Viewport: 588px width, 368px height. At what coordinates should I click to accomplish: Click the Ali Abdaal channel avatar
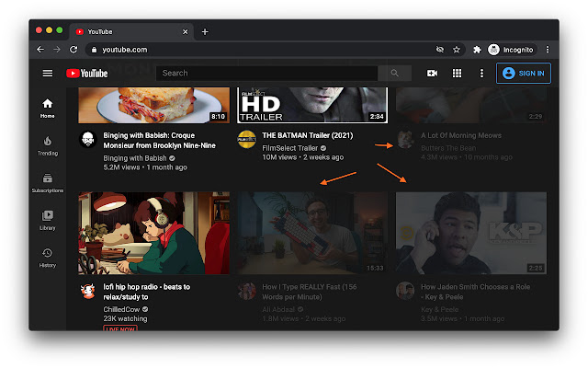click(247, 291)
